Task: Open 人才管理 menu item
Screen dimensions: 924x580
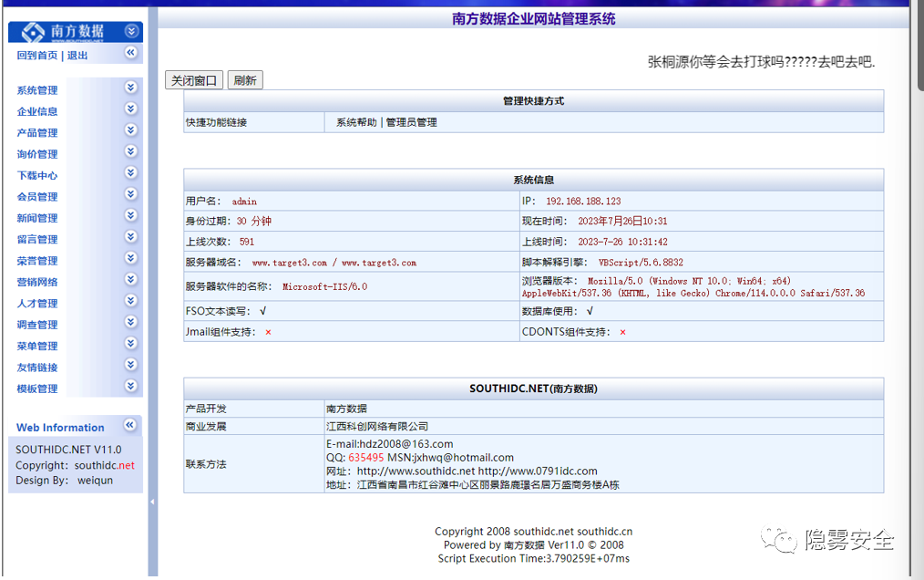Action: (37, 304)
